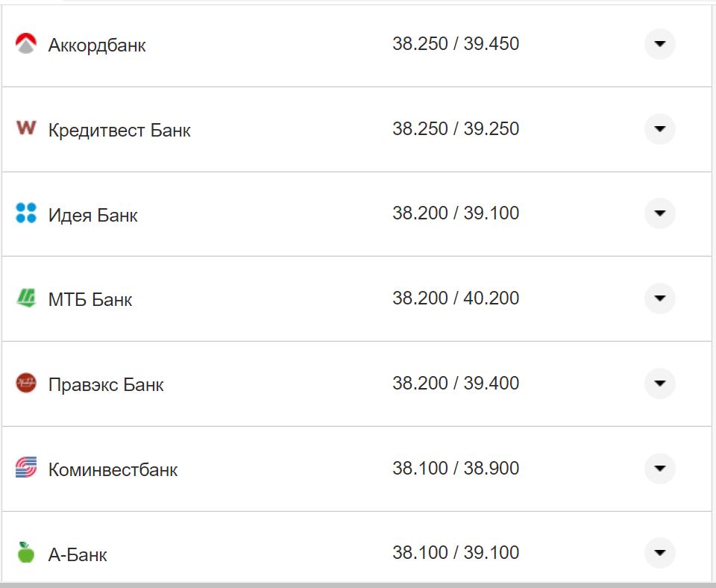Expand the А-Банк row arrow
The height and width of the screenshot is (588, 716).
pos(659,553)
